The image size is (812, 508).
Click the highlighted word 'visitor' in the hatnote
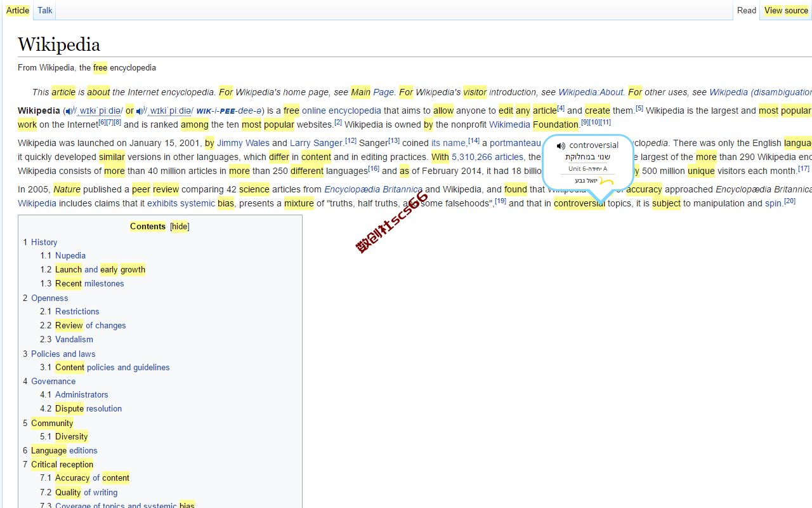[475, 92]
